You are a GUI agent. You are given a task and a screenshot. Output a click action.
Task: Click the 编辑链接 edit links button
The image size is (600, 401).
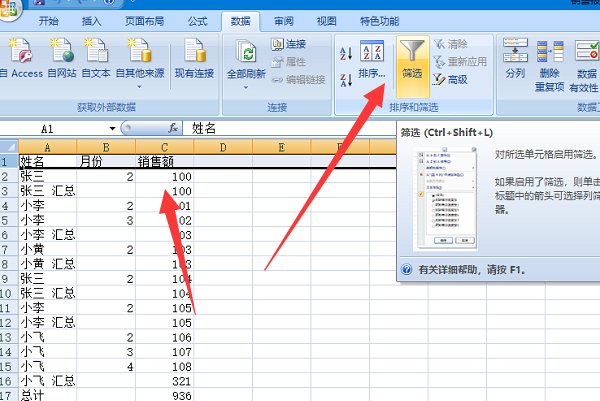pos(298,80)
